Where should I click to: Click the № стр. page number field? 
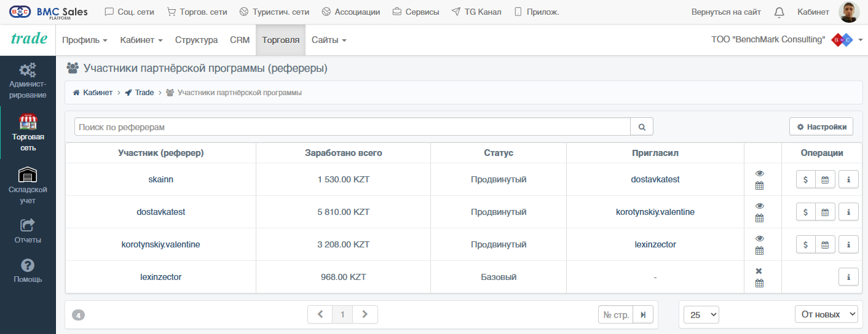[x=616, y=314]
